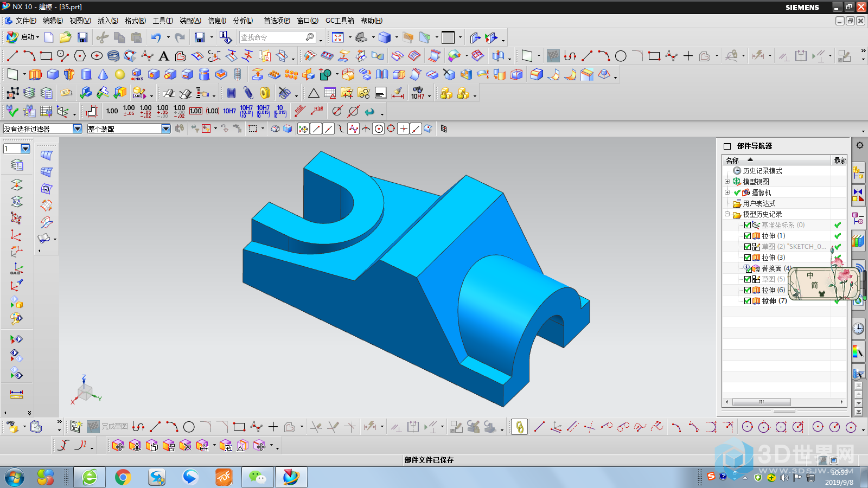Open the Reuse Library books tab
868x488 pixels.
point(858,240)
